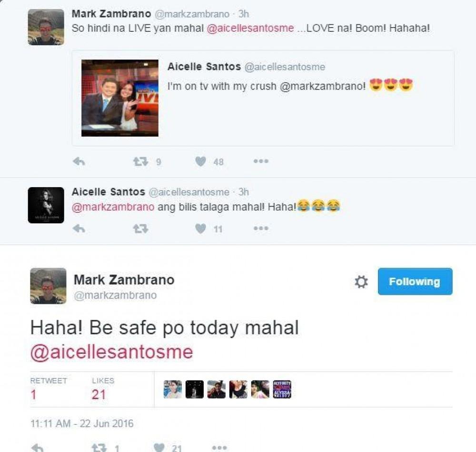
Task: Open Aicelle Santos's black profile avatar
Action: tap(46, 205)
